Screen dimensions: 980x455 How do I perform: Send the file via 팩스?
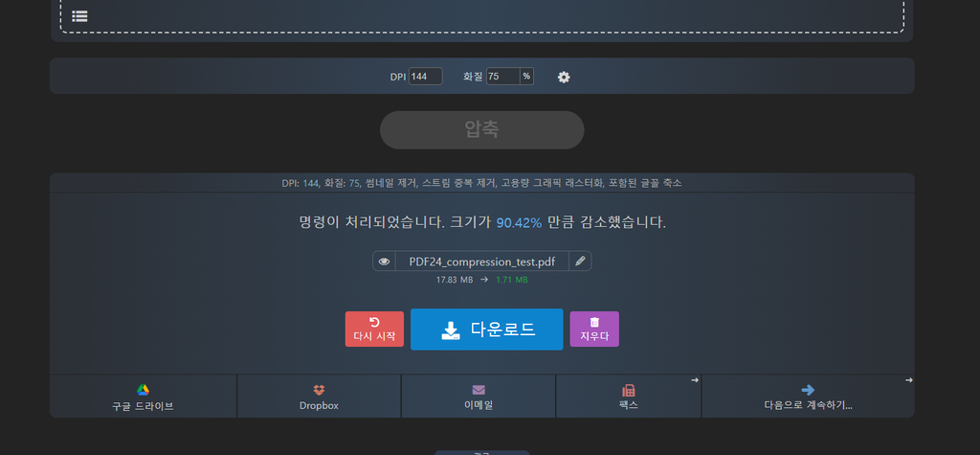629,397
